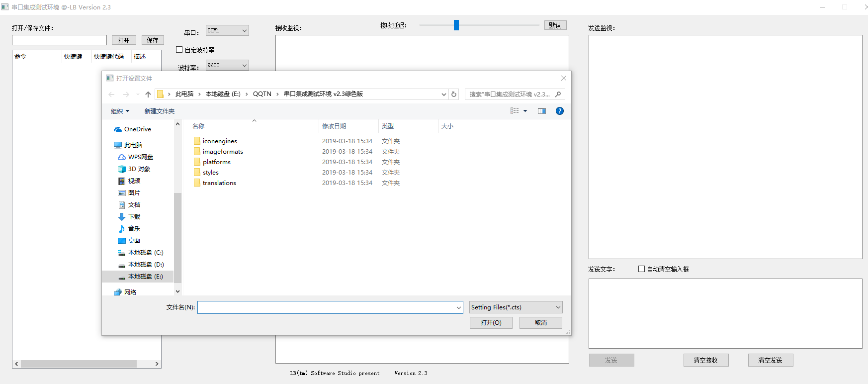Open the 音乐 music note icon
This screenshot has width=868, height=384.
[x=122, y=229]
